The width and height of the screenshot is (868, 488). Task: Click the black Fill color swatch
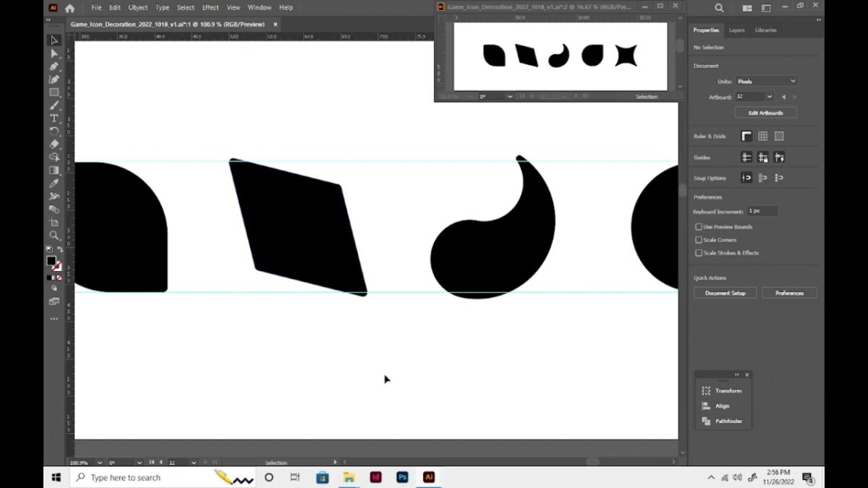(51, 261)
